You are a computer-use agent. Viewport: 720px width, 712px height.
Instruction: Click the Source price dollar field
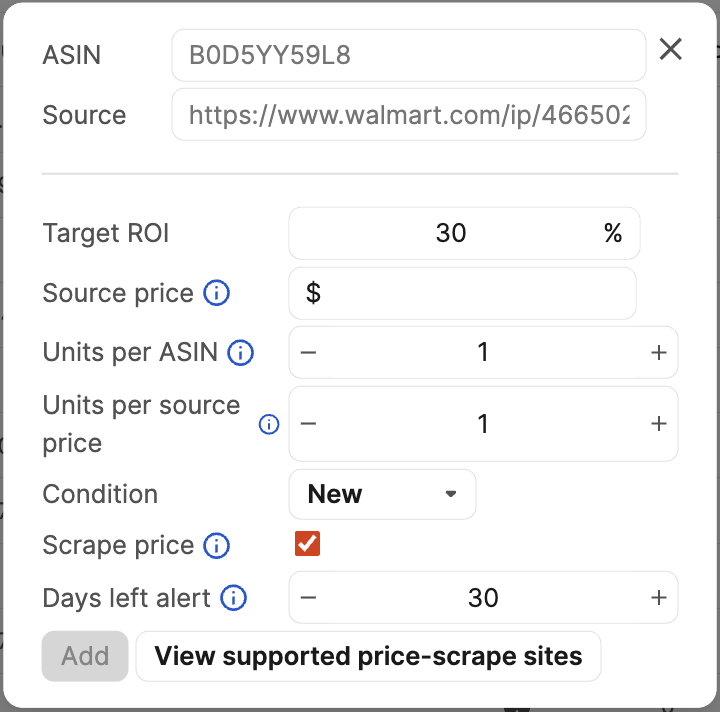coord(462,293)
